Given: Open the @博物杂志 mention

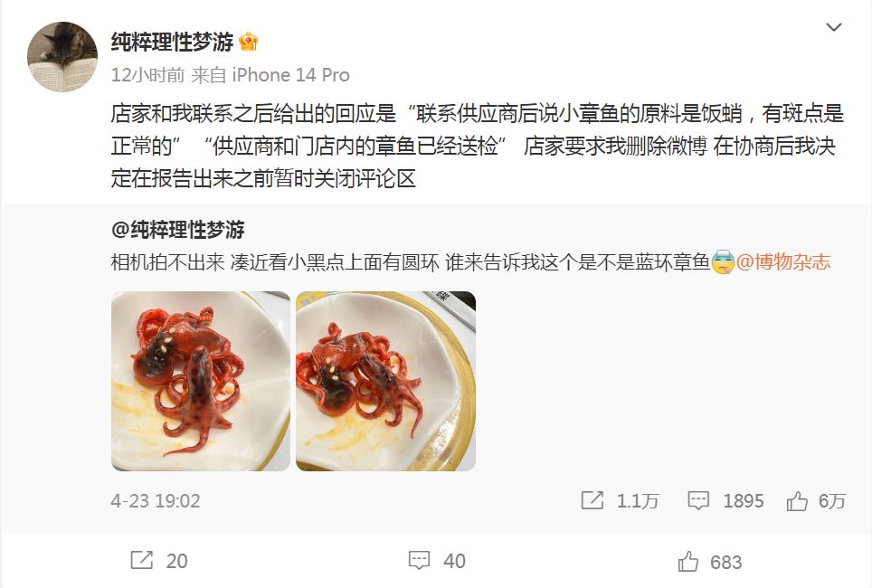Looking at the screenshot, I should (783, 261).
